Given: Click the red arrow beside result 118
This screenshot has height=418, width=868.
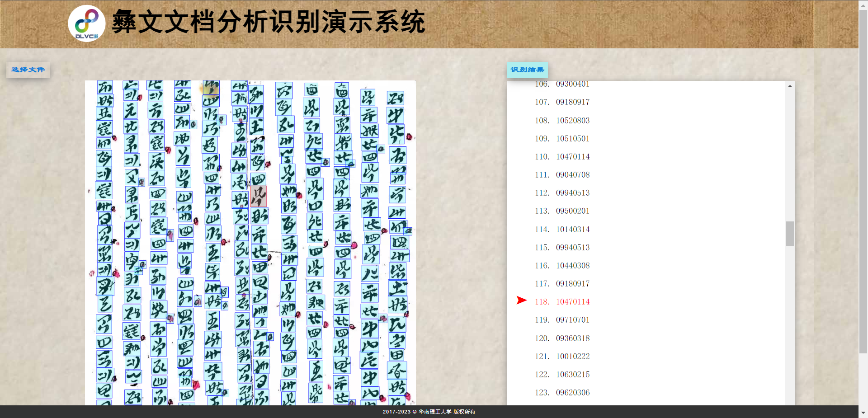Looking at the screenshot, I should click(x=521, y=301).
